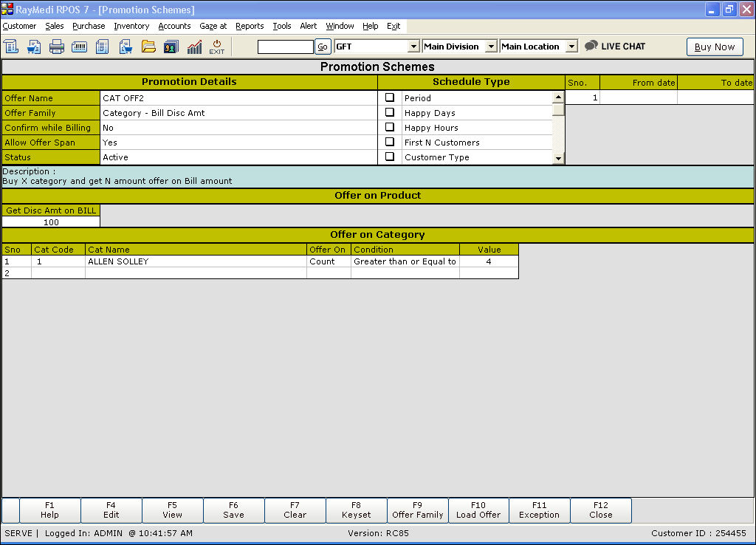Check the Period schedule type checkbox

tap(390, 97)
